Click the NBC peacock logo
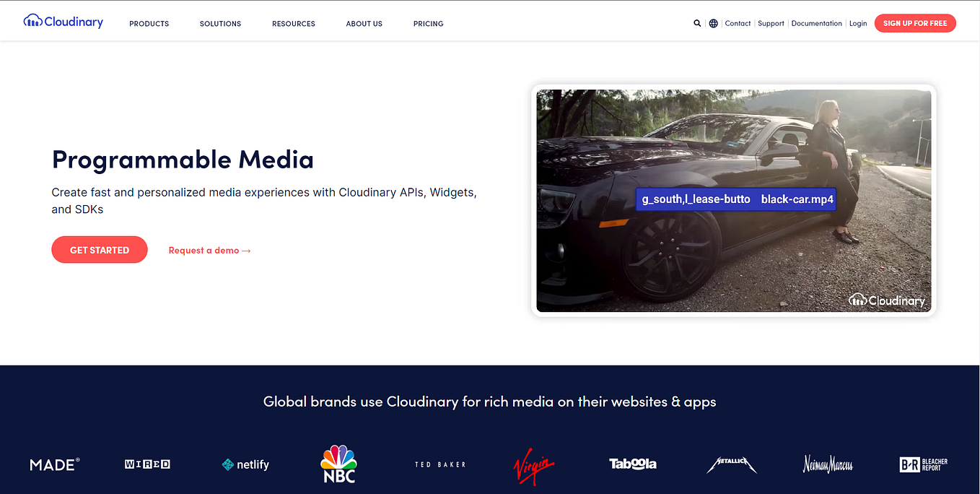 click(339, 464)
